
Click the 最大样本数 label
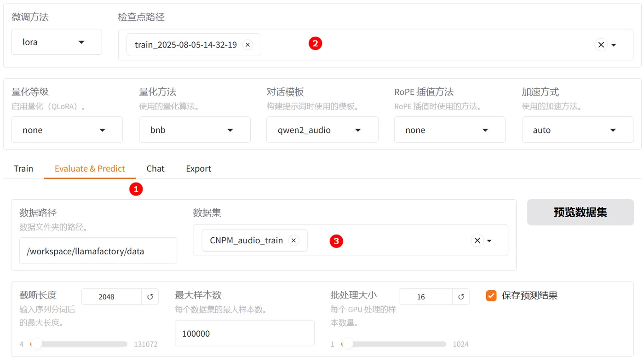tap(198, 295)
